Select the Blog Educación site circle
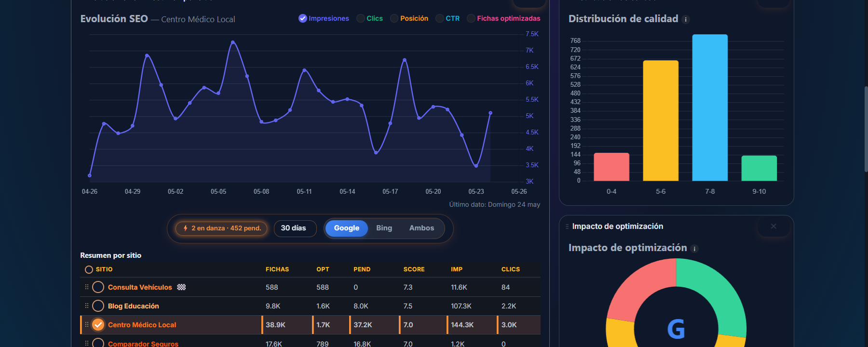868x347 pixels. click(98, 306)
